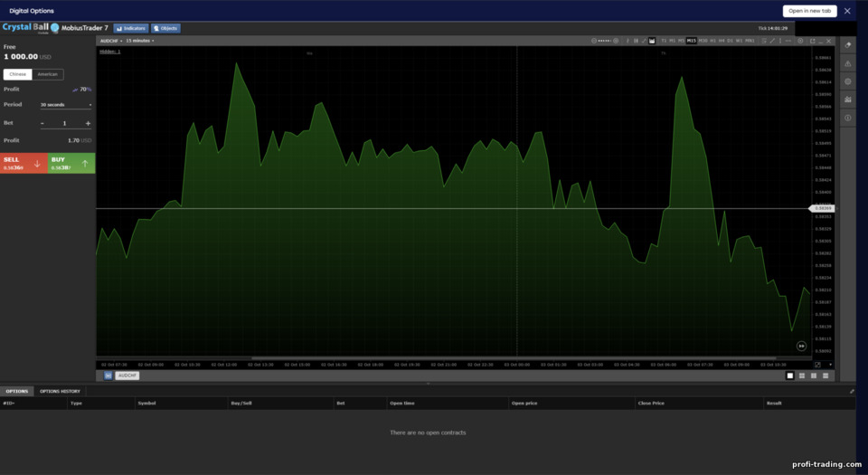
Task: Select four-grid chart layout
Action: pos(802,375)
